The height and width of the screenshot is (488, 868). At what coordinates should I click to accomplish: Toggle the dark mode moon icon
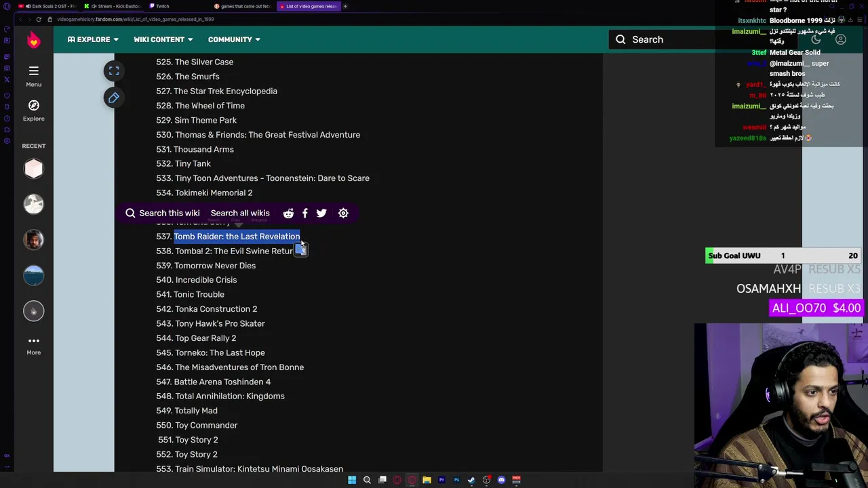[816, 39]
